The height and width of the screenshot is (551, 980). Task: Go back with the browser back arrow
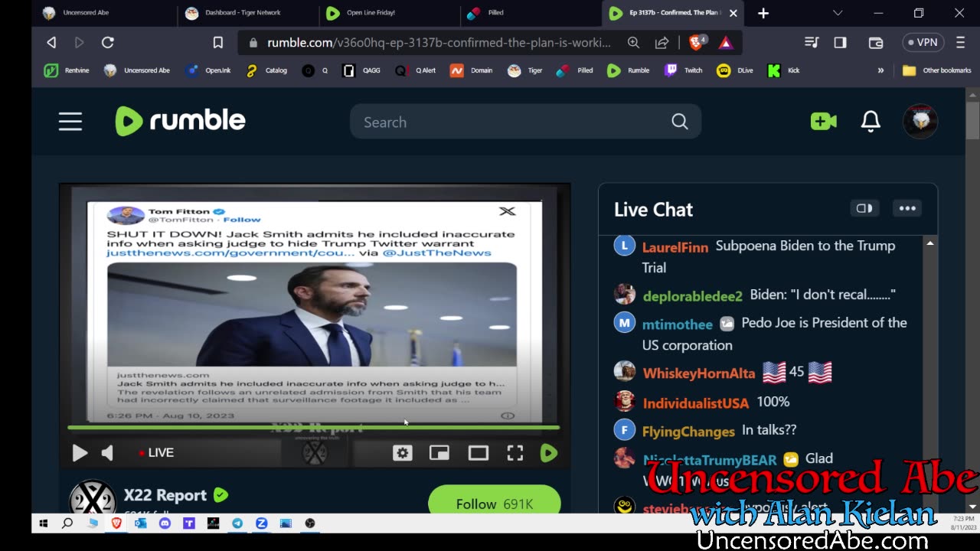[x=51, y=43]
